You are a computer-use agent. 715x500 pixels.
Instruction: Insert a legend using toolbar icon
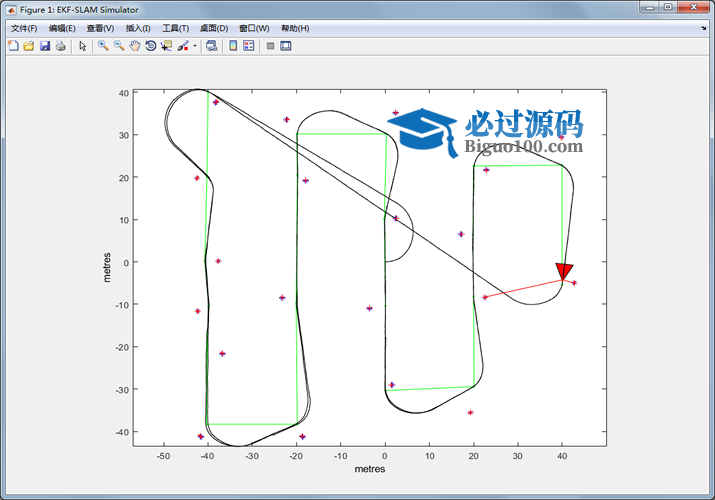point(249,46)
